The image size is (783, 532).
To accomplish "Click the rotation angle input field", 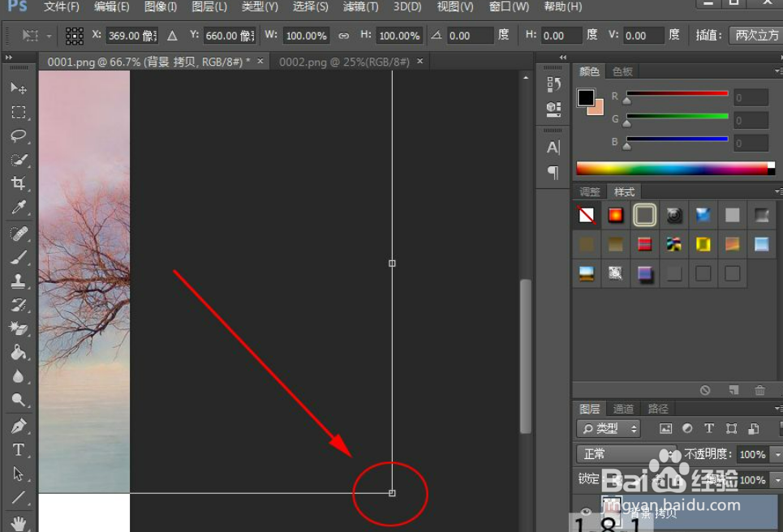I will [x=469, y=36].
